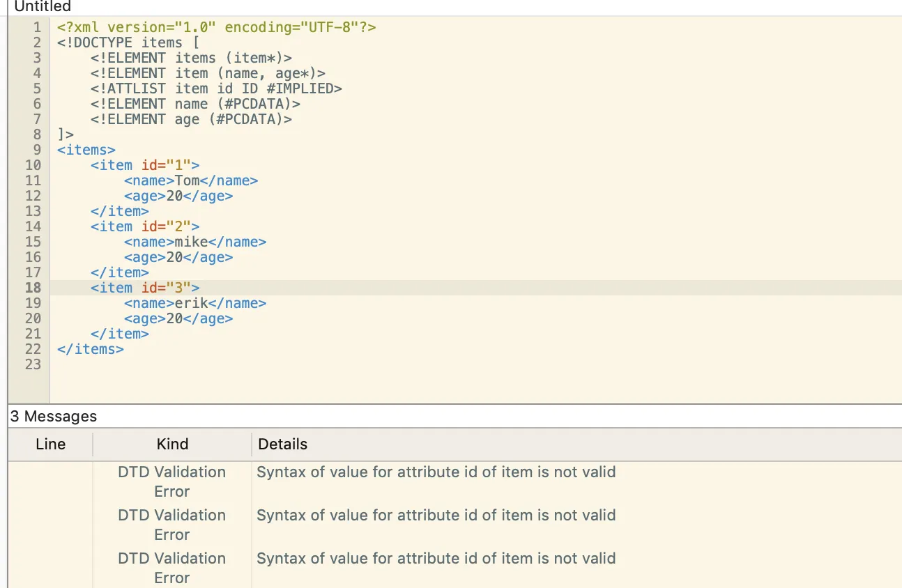Viewport: 902px width, 588px height.
Task: Place cursor in the XML declaration line
Action: [216, 27]
